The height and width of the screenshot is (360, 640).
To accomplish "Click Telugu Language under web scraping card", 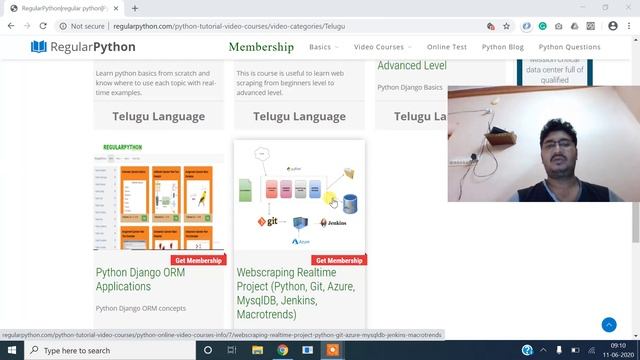I will coord(299,116).
